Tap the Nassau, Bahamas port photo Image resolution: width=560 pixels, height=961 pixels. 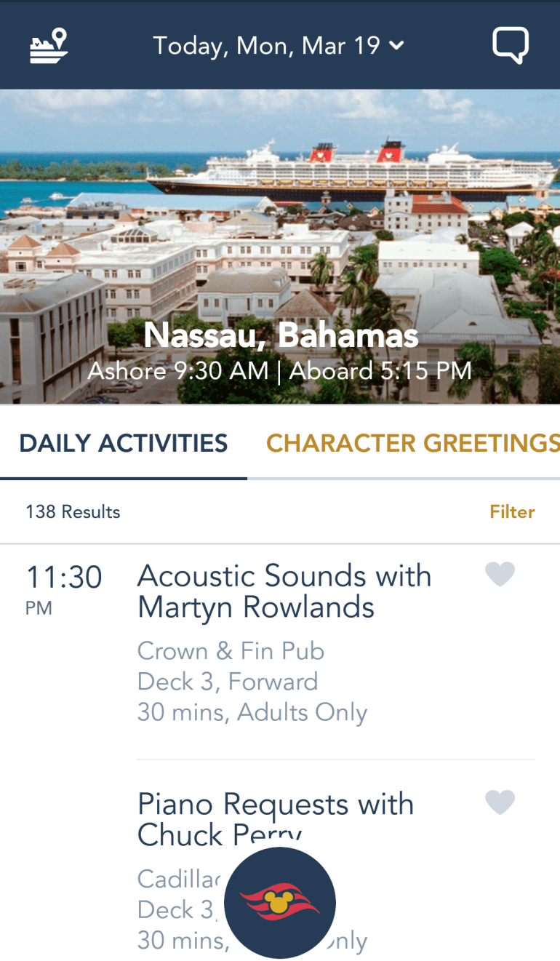point(279,218)
